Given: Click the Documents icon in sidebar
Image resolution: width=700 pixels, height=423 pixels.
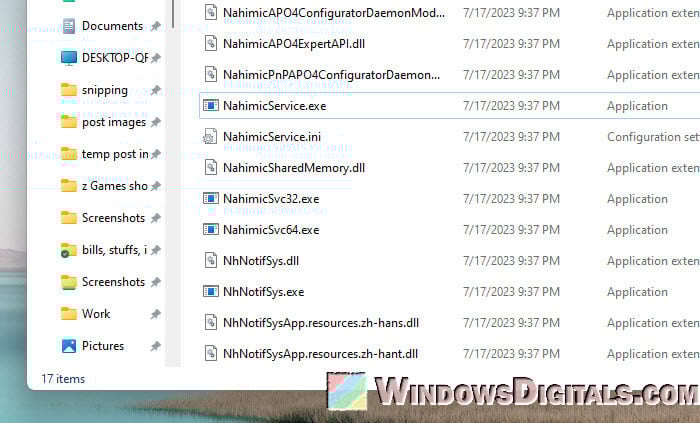Looking at the screenshot, I should point(68,26).
